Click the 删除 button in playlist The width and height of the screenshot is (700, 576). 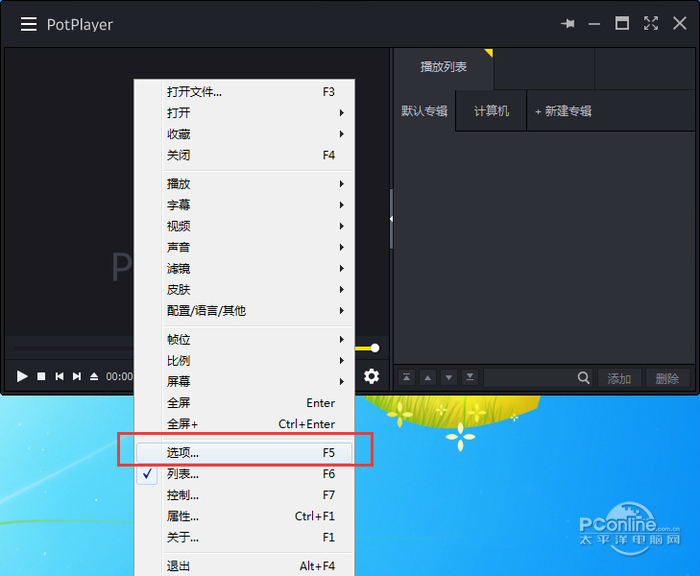pos(667,379)
